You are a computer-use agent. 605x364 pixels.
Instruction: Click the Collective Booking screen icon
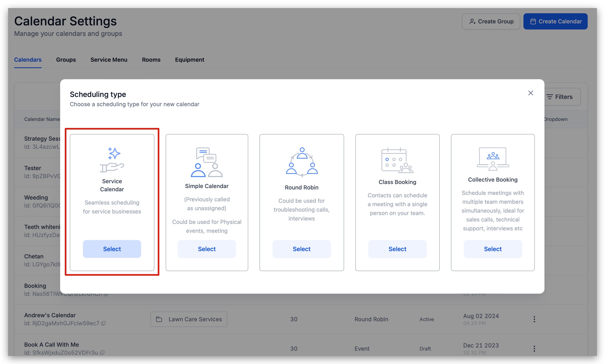[493, 159]
